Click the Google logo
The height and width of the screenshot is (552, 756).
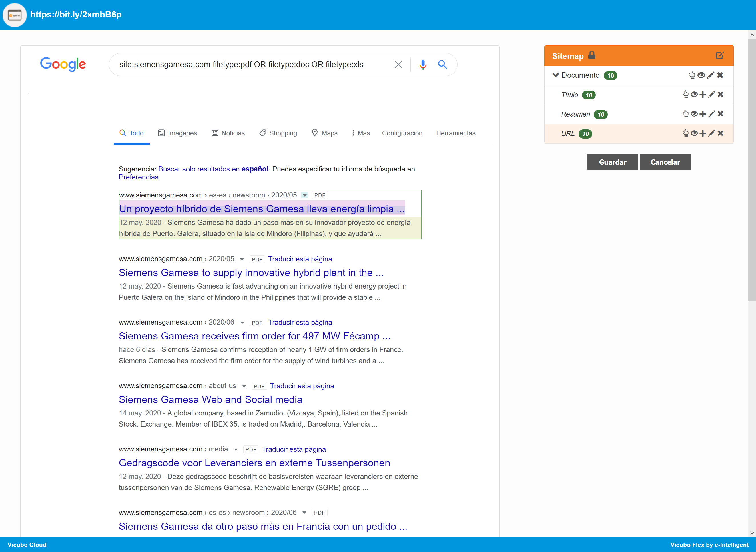click(x=63, y=64)
